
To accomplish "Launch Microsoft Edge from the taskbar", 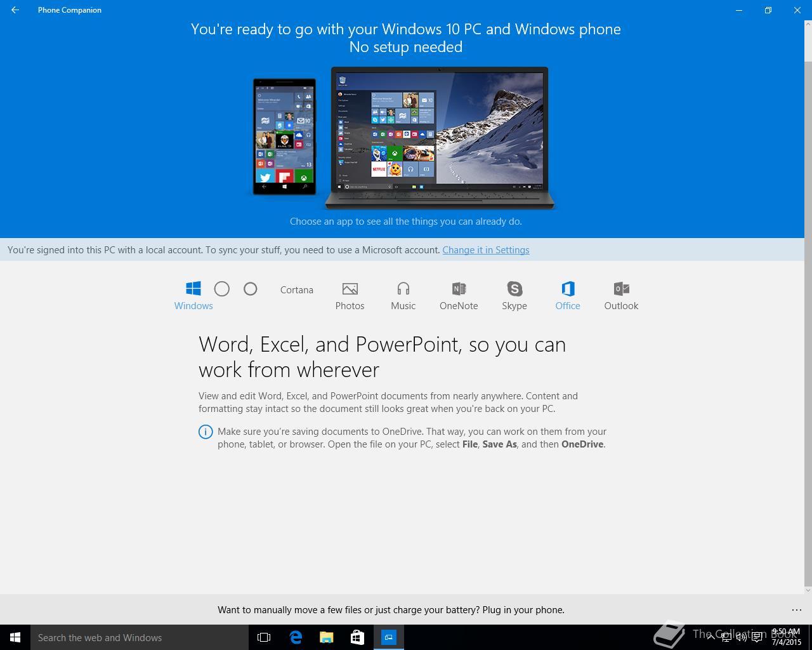I will [296, 637].
